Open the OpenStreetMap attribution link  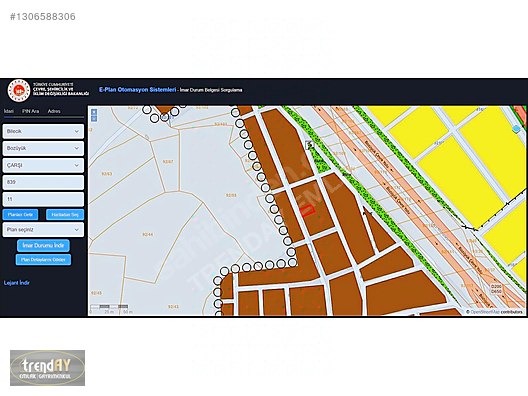coord(485,312)
